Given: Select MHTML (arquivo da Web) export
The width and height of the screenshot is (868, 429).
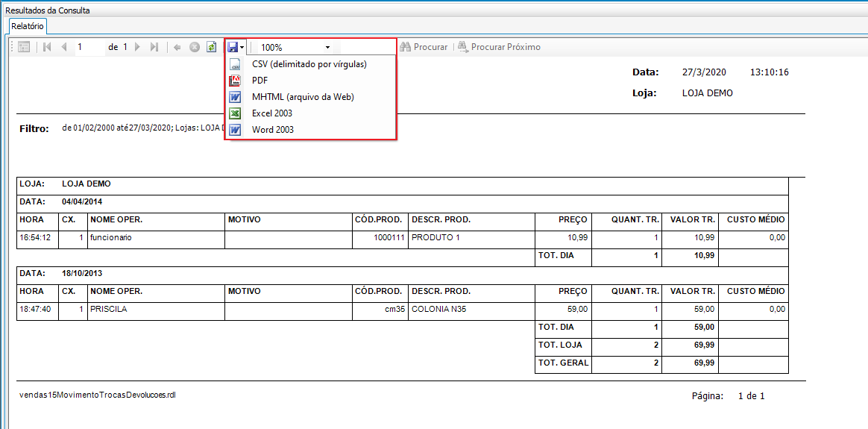Looking at the screenshot, I should pyautogui.click(x=303, y=98).
